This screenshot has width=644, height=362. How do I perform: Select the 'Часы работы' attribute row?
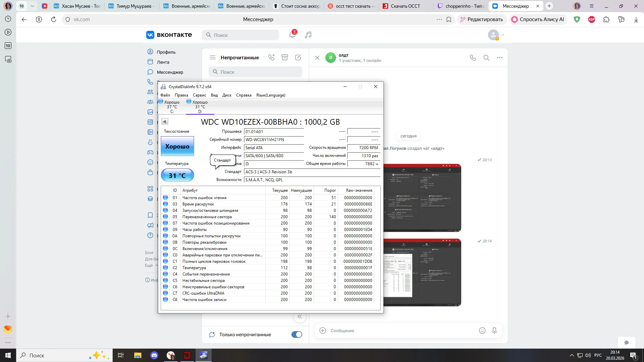point(267,230)
